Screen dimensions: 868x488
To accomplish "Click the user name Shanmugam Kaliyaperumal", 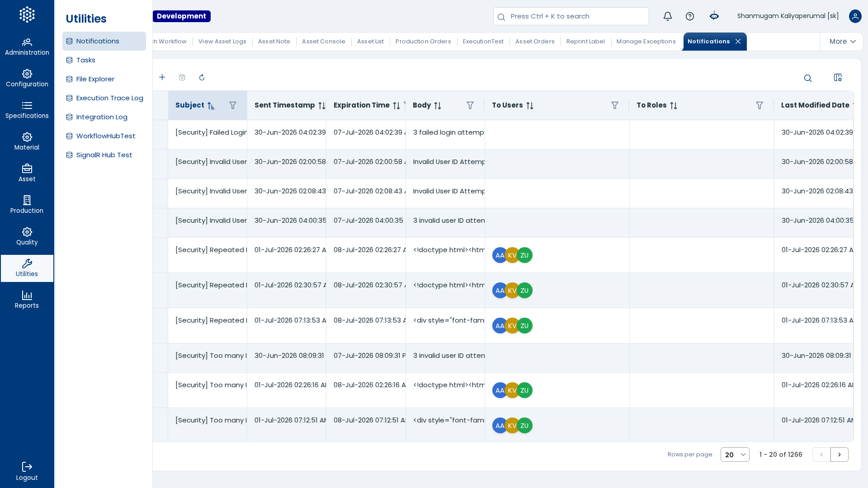I will pos(788,16).
